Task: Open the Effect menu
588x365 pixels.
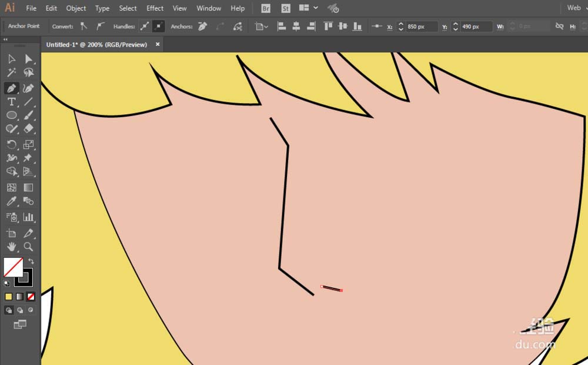Action: [155, 8]
